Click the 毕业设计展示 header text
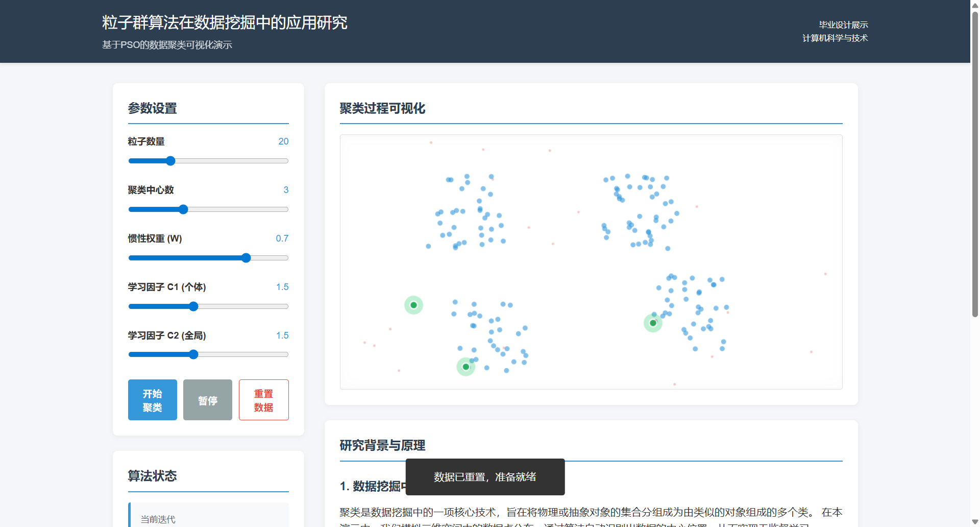This screenshot has width=980, height=527. (x=843, y=25)
